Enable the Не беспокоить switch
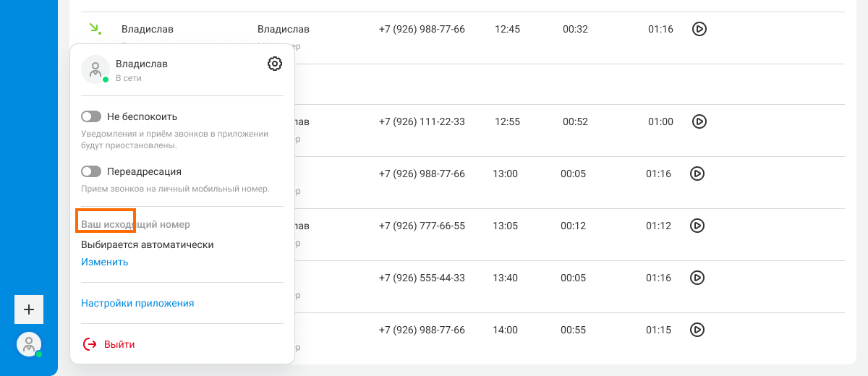This screenshot has height=376, width=868. [91, 116]
